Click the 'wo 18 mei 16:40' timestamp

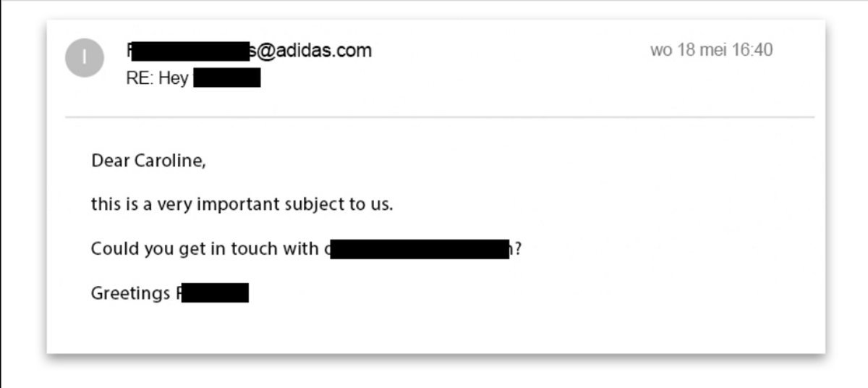pos(712,50)
